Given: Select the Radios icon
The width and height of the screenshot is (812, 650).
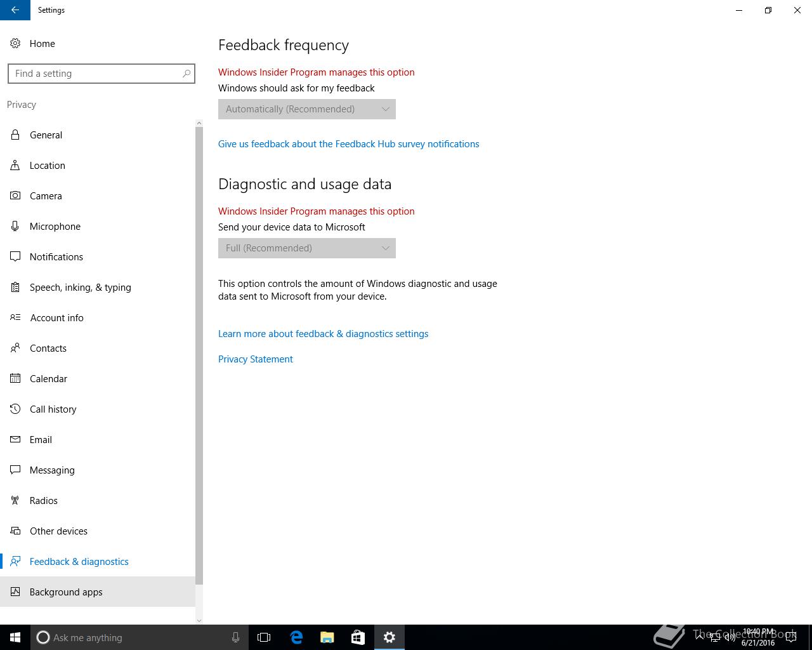Looking at the screenshot, I should [15, 500].
